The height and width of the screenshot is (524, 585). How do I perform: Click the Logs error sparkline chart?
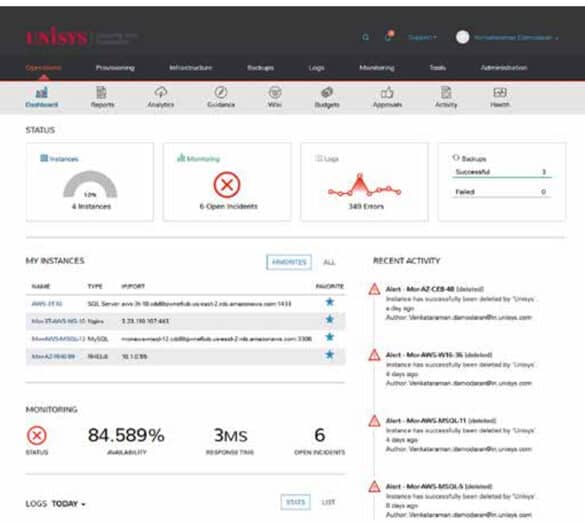(x=364, y=185)
